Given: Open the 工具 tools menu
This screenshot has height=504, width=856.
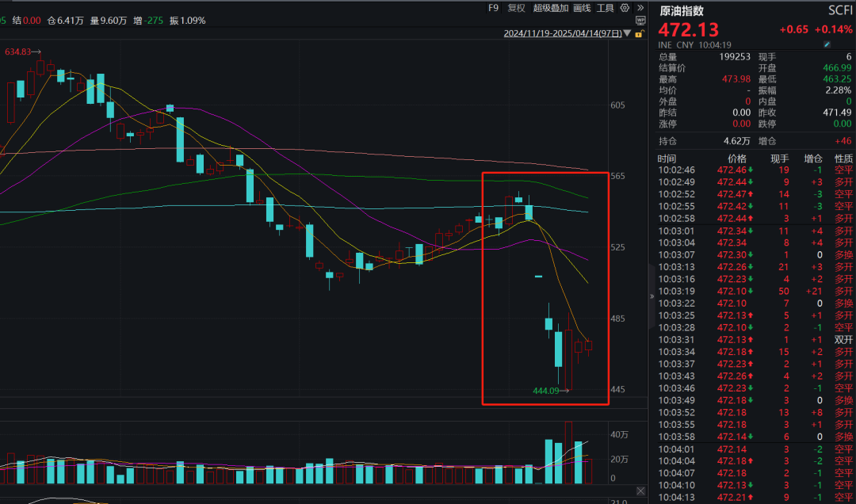Looking at the screenshot, I should pyautogui.click(x=605, y=8).
